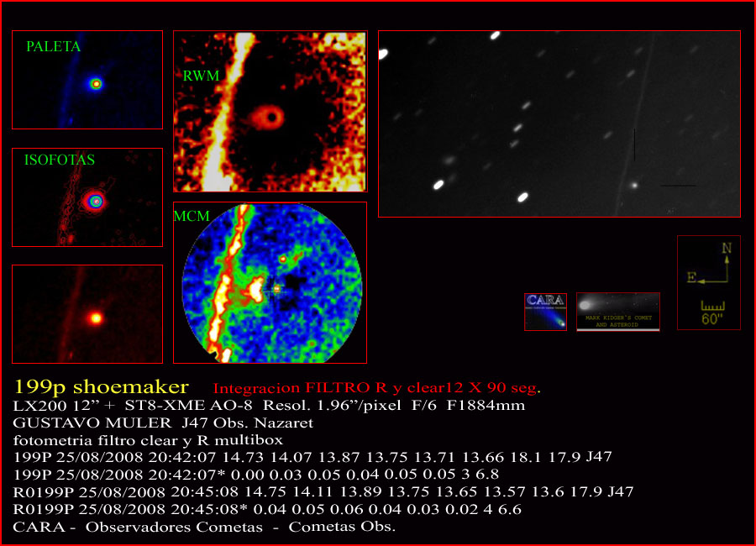Viewport: 756px width, 546px height.
Task: Click the "CARA - Observadores Cometas - Cometas Obs." footer
Action: click(x=204, y=527)
